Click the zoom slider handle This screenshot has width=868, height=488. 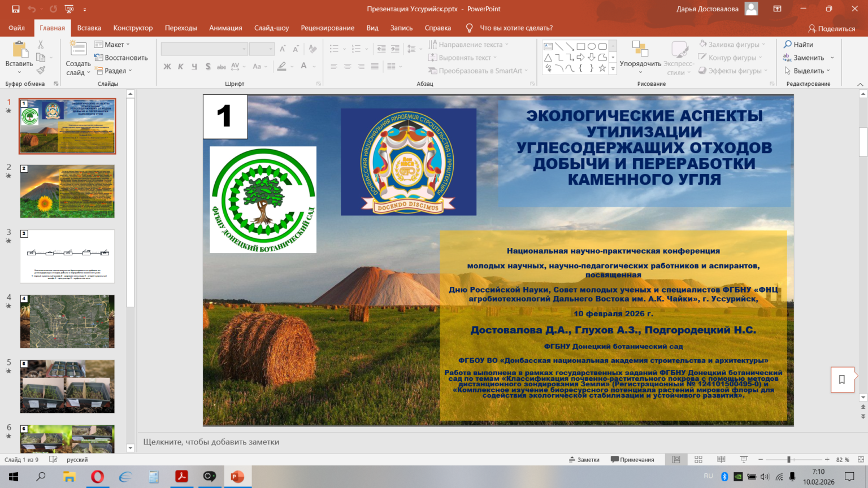(789, 460)
